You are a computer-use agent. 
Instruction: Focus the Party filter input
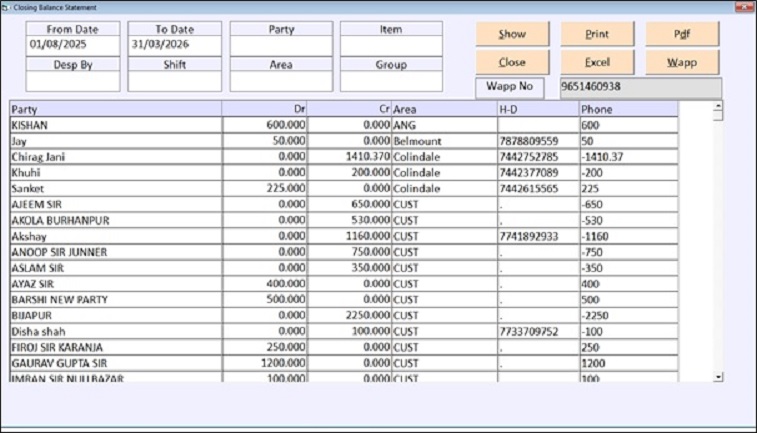pyautogui.click(x=281, y=46)
